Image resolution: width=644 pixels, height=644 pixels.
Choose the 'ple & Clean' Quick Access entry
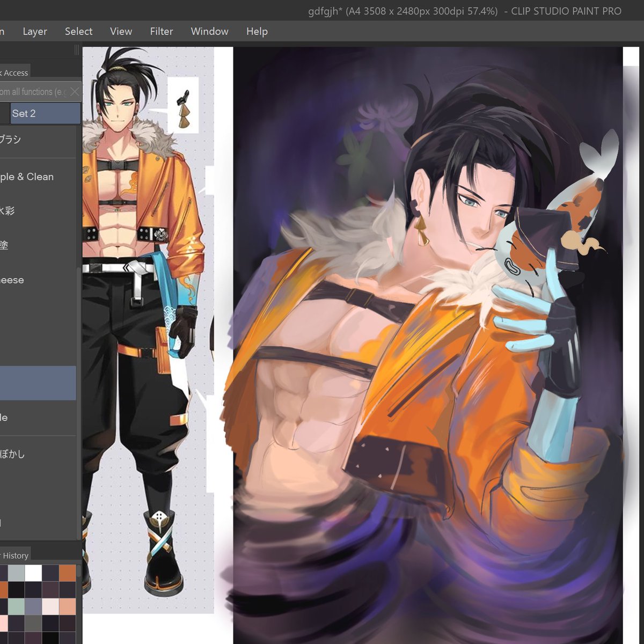[38, 177]
